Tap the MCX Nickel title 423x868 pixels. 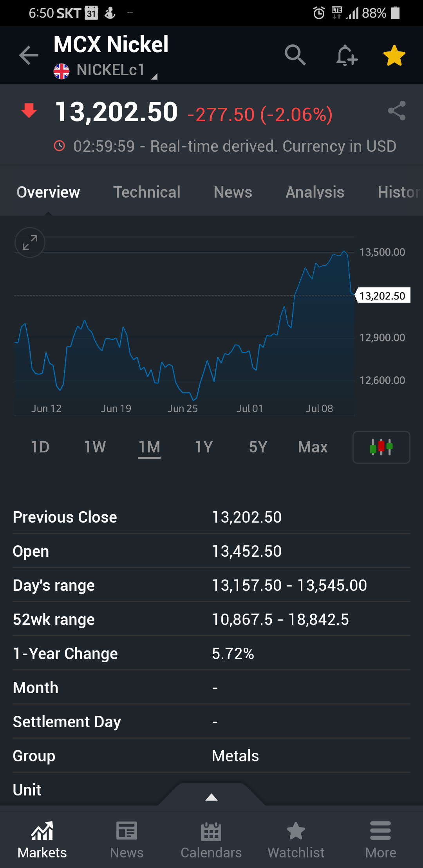point(111,44)
